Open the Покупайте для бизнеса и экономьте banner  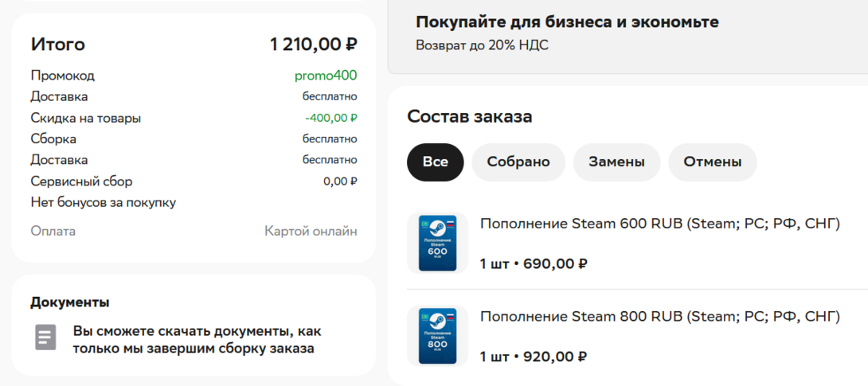567,22
